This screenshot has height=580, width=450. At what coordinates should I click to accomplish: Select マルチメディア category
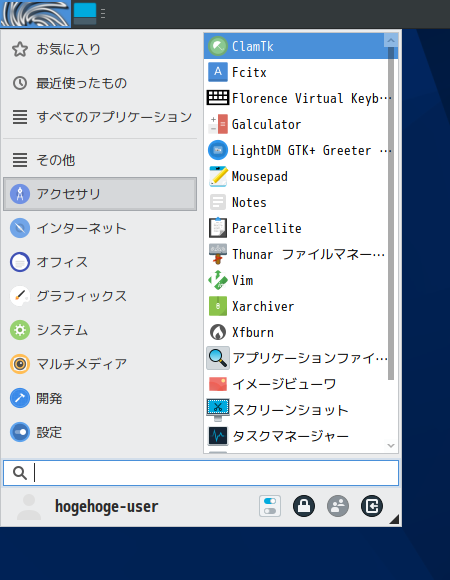tap(100, 364)
